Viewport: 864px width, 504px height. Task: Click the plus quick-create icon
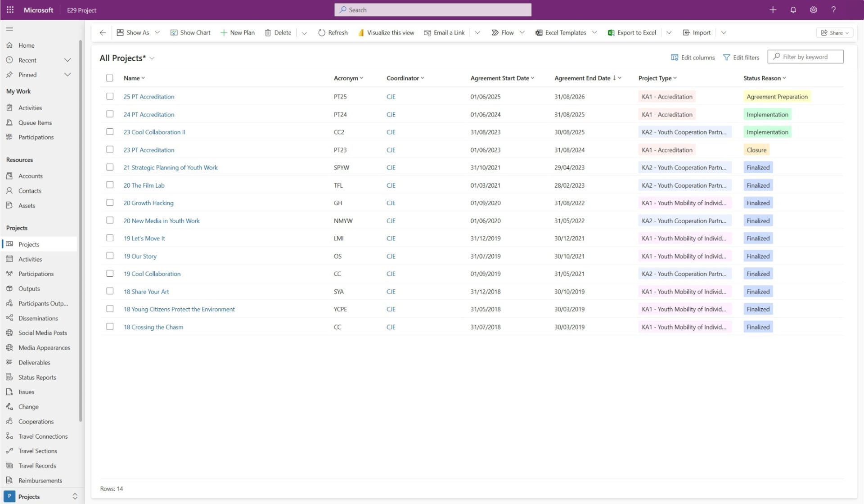[773, 9]
